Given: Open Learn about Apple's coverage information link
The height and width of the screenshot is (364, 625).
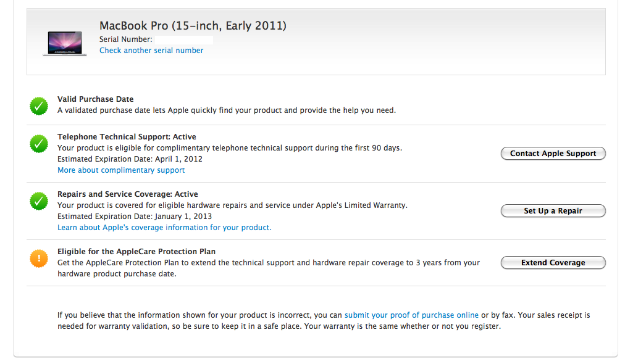Looking at the screenshot, I should tap(164, 228).
